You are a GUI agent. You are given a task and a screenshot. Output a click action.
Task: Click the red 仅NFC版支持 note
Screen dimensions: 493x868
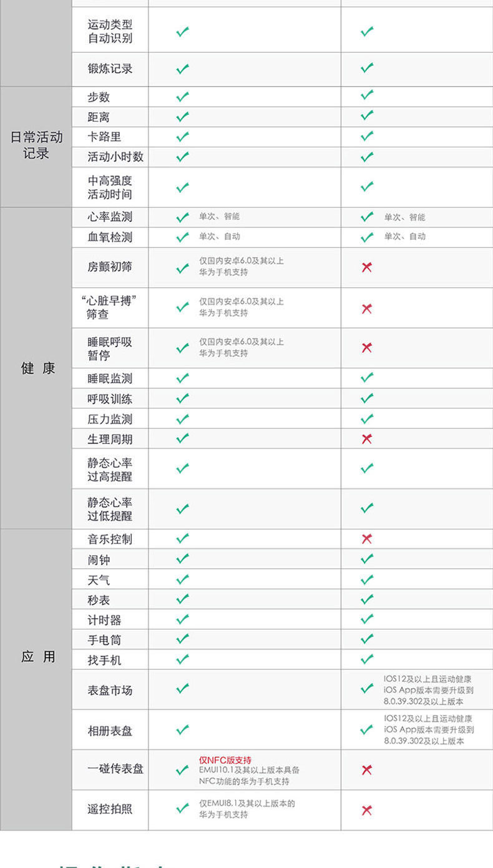coord(225,760)
